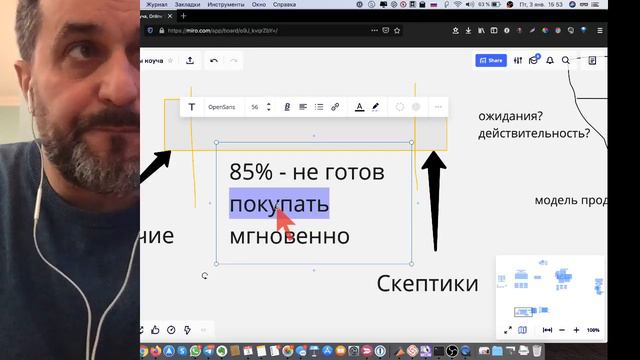Open the Справка menu
This screenshot has width=640, height=360.
click(284, 4)
